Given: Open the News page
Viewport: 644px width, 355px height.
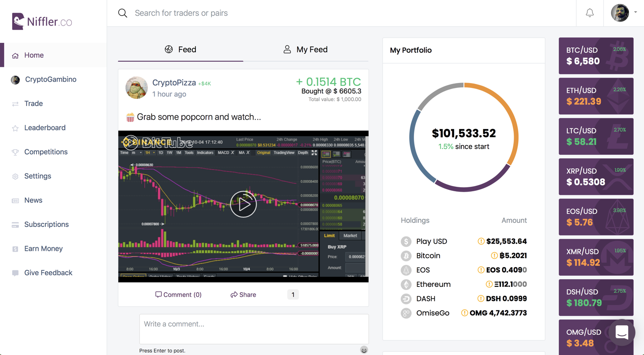Looking at the screenshot, I should pos(53,200).
